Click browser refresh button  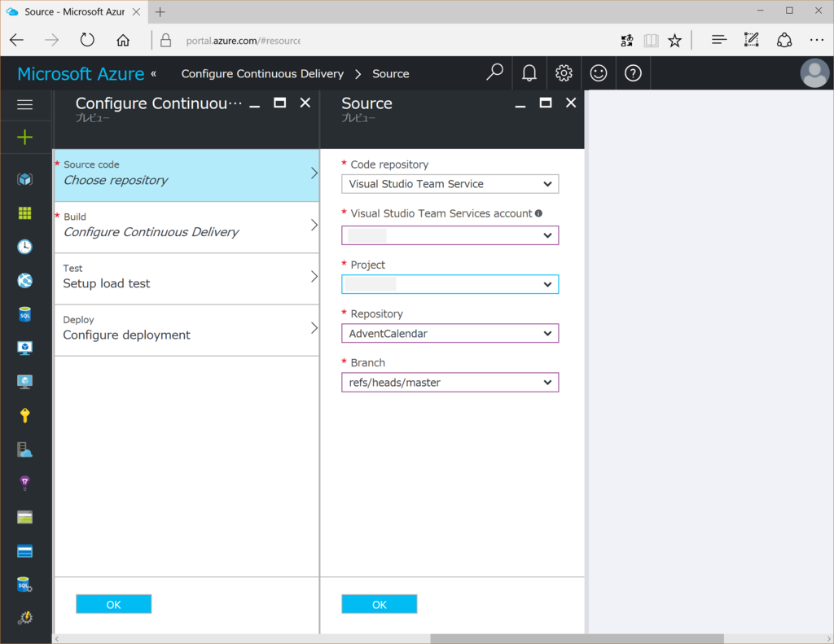[87, 40]
